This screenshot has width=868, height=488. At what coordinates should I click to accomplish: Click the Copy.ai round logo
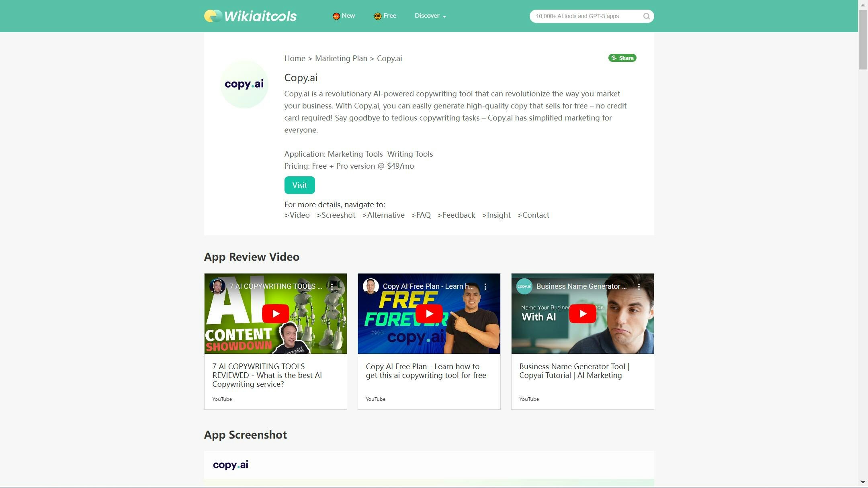pyautogui.click(x=244, y=84)
